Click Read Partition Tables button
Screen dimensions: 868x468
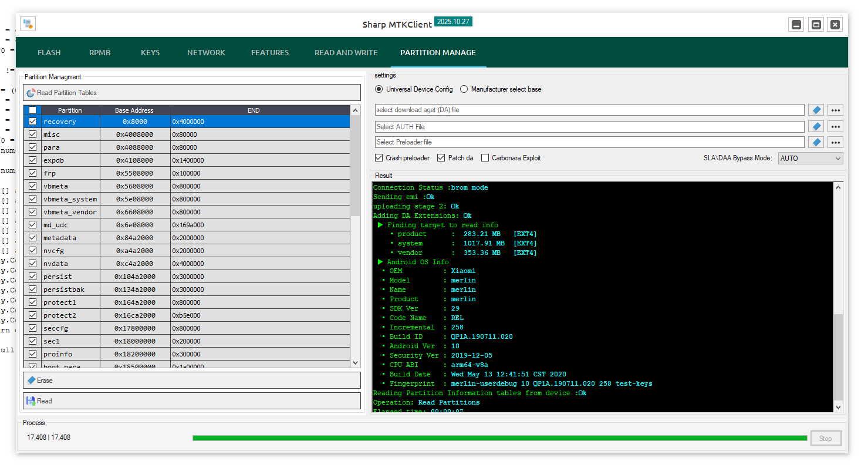tap(192, 93)
